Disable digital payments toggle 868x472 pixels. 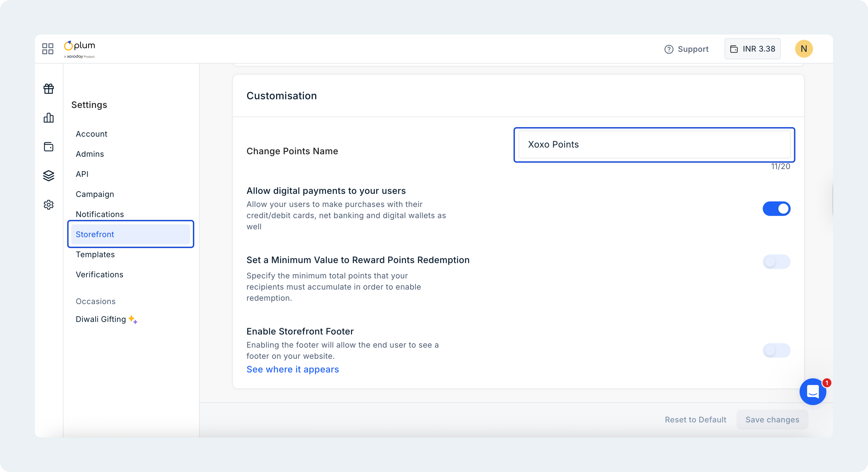click(x=776, y=209)
